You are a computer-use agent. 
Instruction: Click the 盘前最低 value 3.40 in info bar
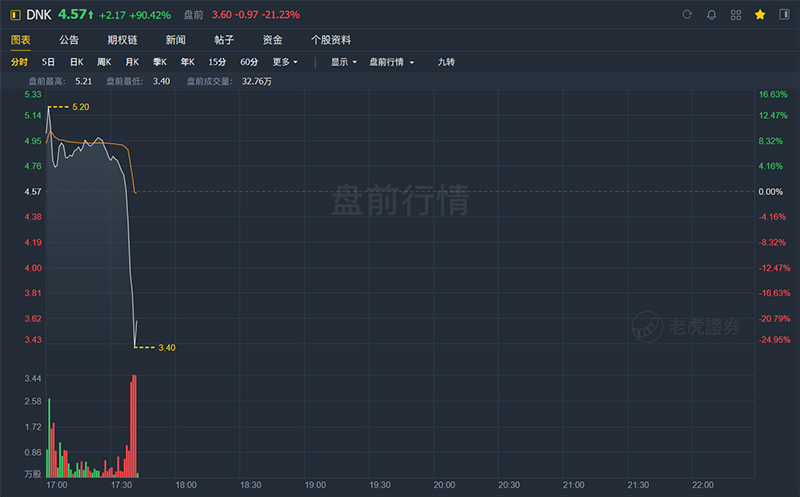tap(161, 82)
